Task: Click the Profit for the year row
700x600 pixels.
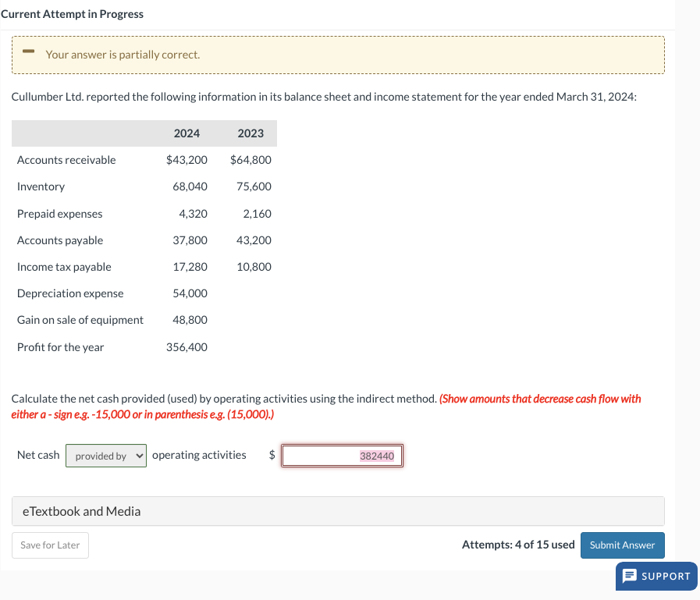Action: (x=61, y=346)
